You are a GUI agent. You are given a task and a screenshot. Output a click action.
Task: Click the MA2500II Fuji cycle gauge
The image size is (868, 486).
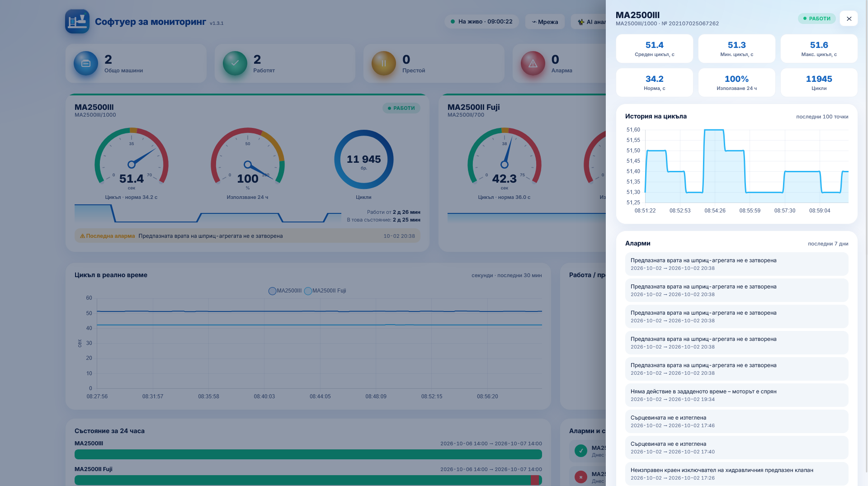[x=505, y=158]
